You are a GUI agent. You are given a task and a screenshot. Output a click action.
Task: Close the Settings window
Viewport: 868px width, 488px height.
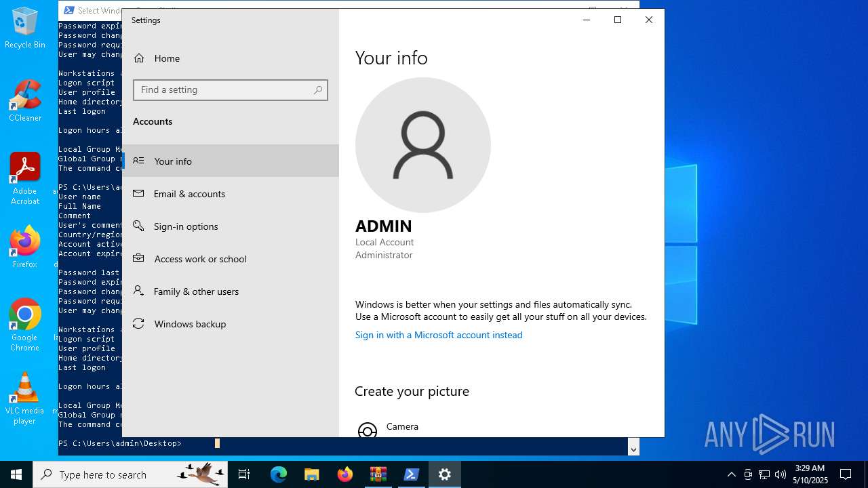click(649, 20)
